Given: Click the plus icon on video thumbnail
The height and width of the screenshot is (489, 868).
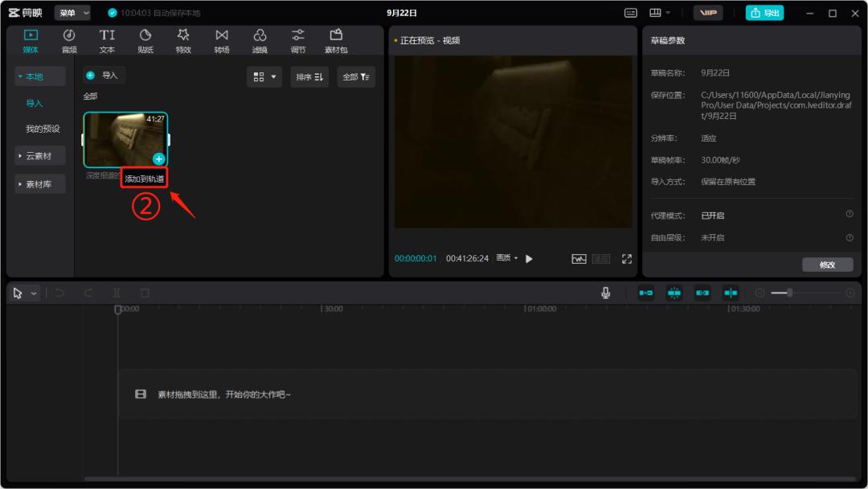Looking at the screenshot, I should [x=158, y=158].
